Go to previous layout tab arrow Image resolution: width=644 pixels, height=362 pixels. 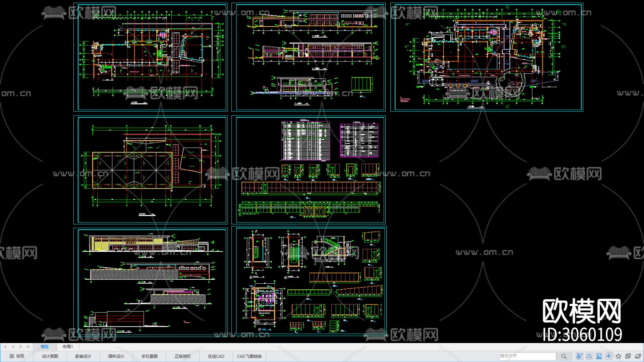pyautogui.click(x=13, y=347)
